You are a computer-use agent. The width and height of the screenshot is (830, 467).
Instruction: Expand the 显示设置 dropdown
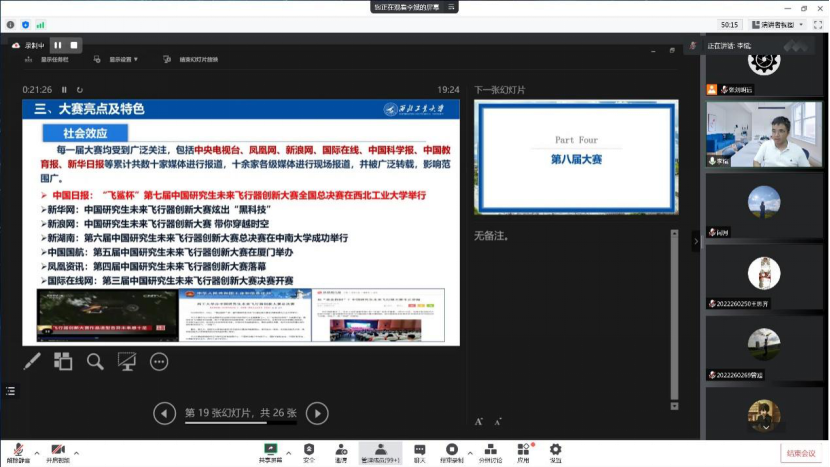click(118, 60)
